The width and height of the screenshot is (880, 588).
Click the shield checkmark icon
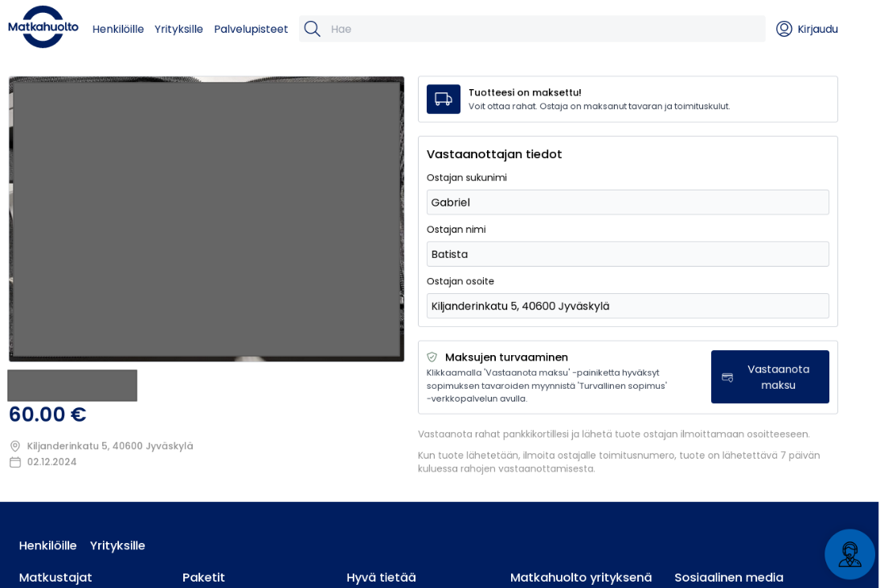click(432, 357)
